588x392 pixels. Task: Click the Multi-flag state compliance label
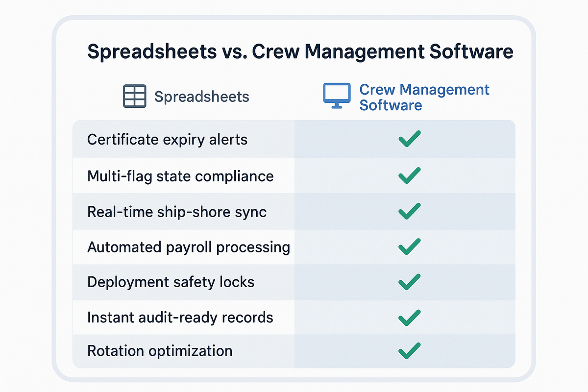point(180,175)
